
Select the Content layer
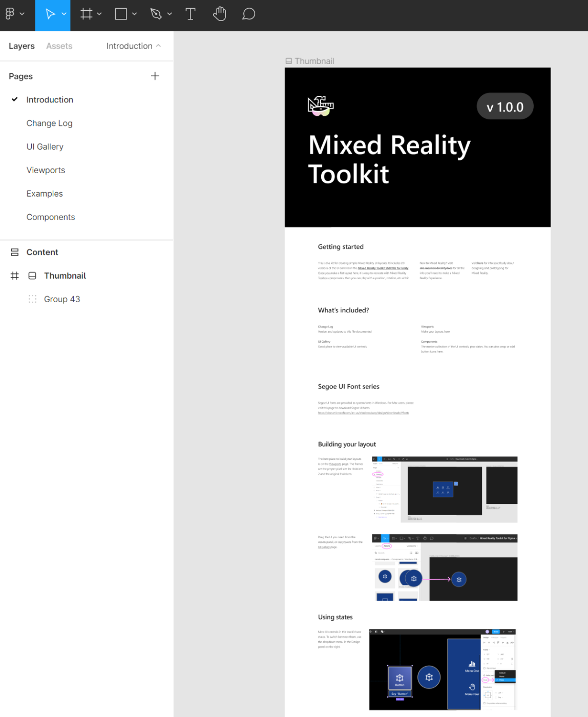click(42, 252)
